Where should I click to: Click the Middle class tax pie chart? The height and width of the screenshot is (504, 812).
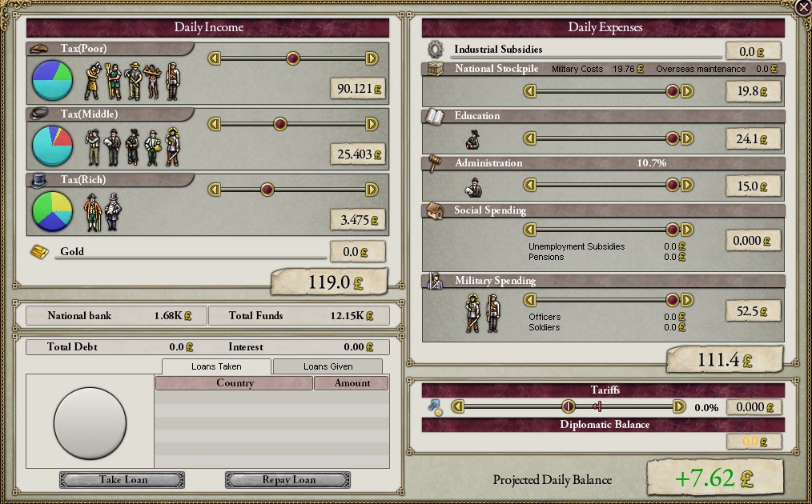[52, 146]
